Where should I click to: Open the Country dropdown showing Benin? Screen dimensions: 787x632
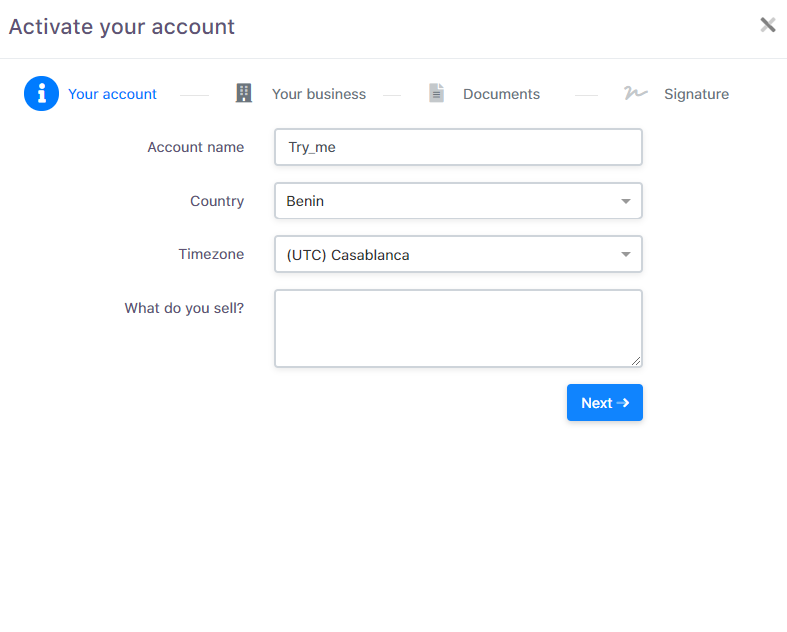click(x=458, y=201)
